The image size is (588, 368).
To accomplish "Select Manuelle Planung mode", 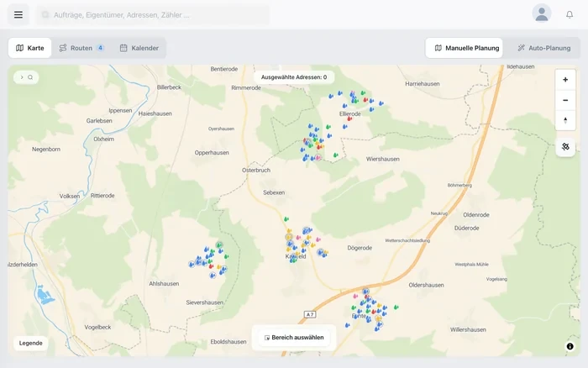I will [x=465, y=48].
